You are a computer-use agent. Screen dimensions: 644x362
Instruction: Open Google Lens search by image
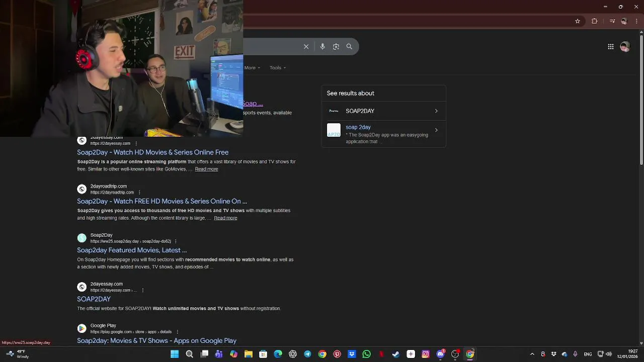coord(336,46)
